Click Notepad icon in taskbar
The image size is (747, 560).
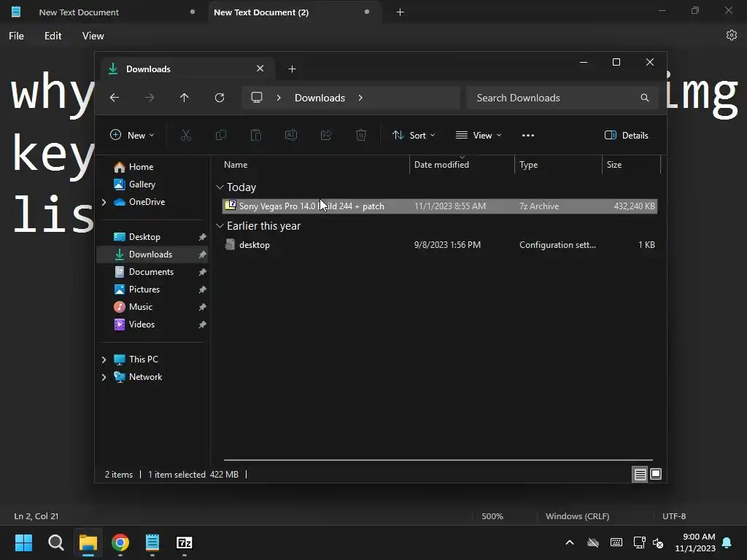click(x=152, y=542)
